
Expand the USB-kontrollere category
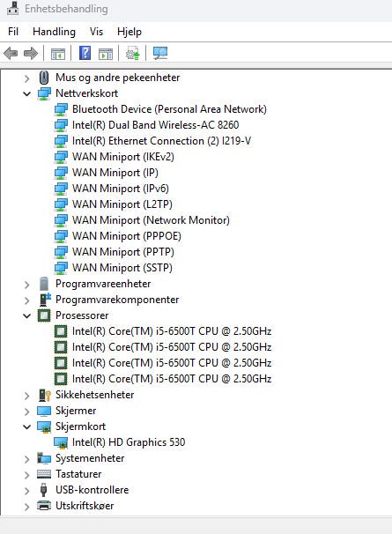[27, 491]
